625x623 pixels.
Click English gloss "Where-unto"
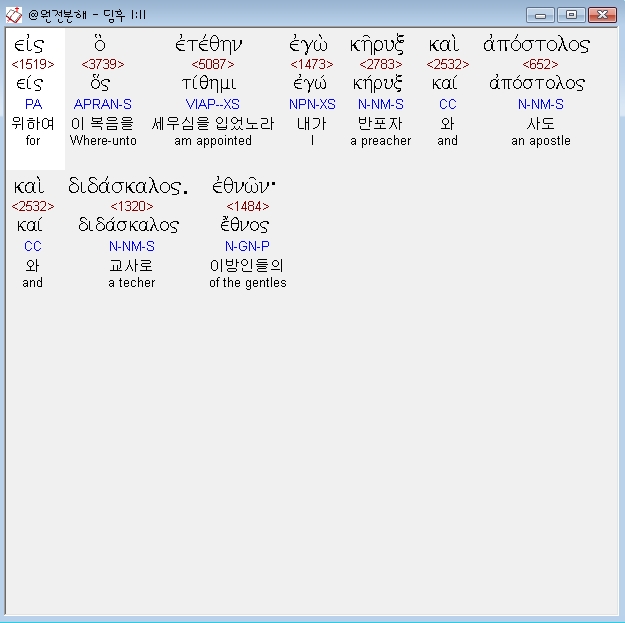pos(103,141)
